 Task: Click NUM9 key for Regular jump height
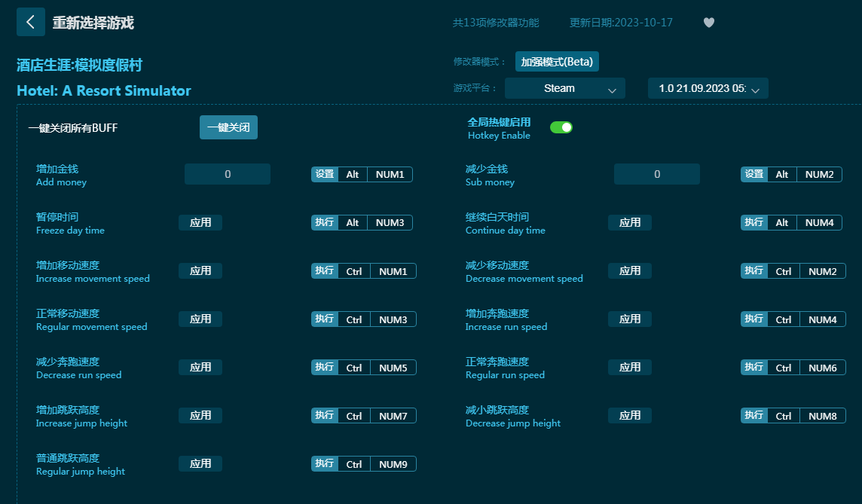point(393,464)
